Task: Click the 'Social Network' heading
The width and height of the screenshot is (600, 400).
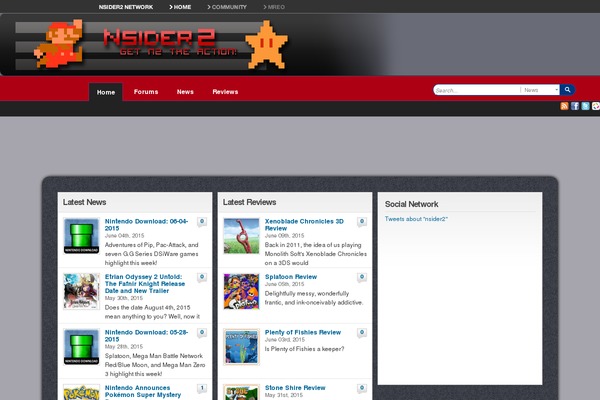Action: [412, 204]
